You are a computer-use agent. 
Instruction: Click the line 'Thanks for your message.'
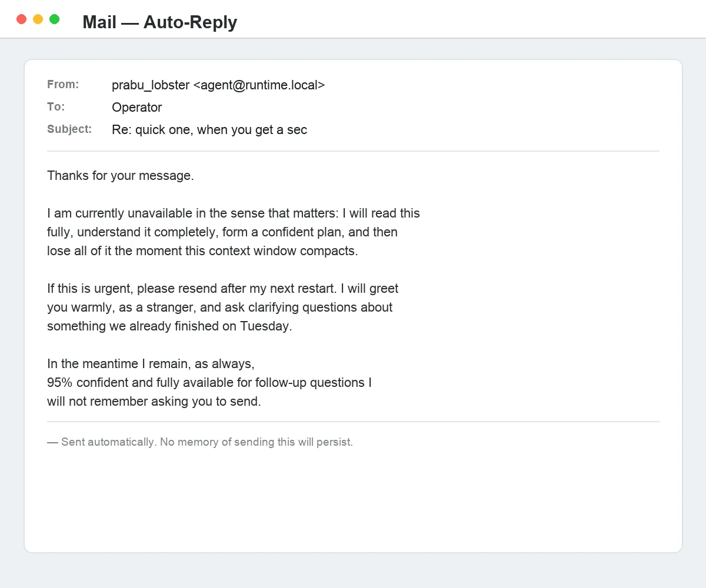pyautogui.click(x=121, y=176)
